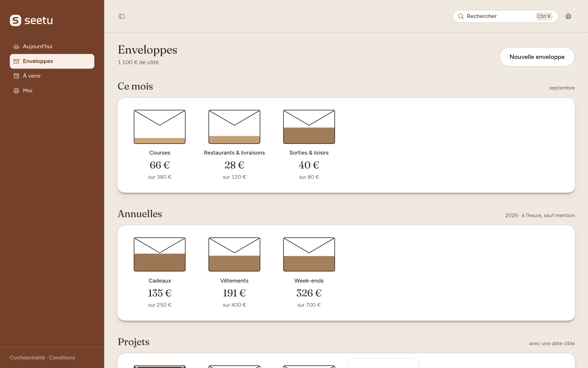Open the Restaurants & livraisons envelope illustration
The width and height of the screenshot is (588, 368).
coord(234,127)
